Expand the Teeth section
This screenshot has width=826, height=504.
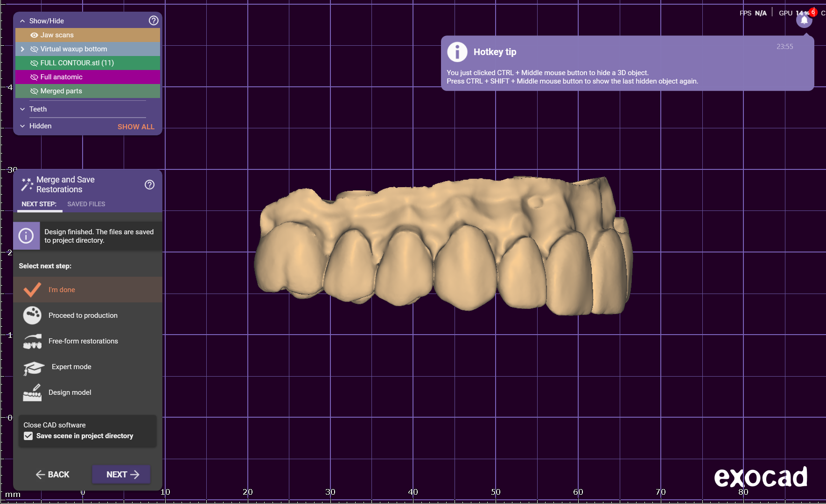[x=22, y=109]
